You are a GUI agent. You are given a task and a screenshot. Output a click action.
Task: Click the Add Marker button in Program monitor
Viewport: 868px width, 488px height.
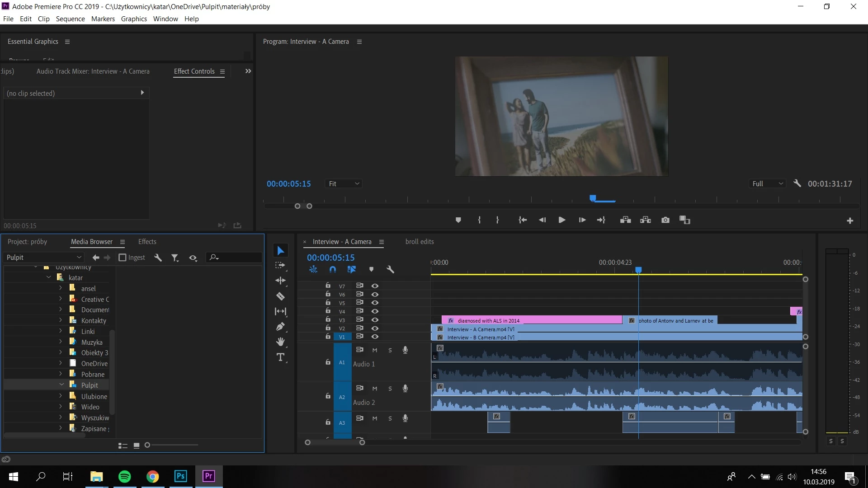pyautogui.click(x=458, y=220)
